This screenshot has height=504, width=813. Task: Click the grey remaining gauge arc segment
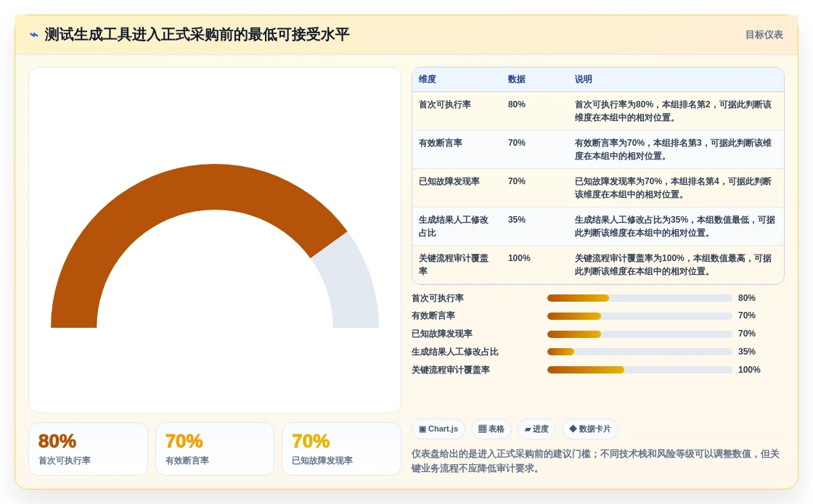[353, 285]
